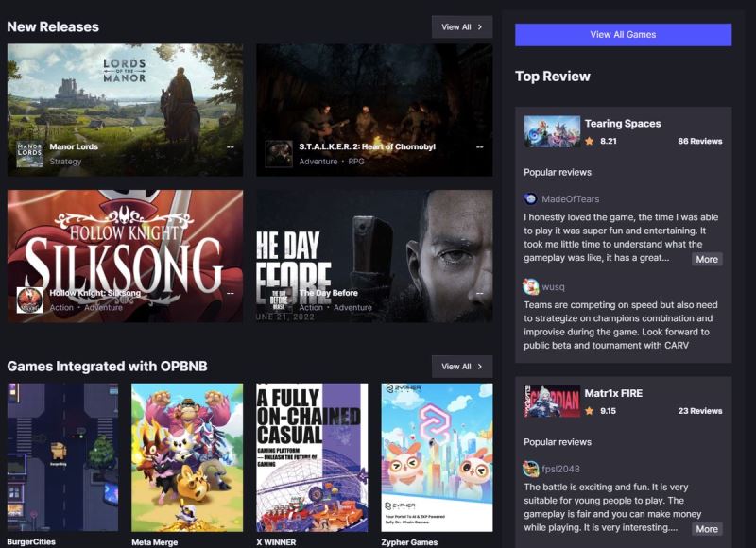The width and height of the screenshot is (756, 548).
Task: Open View All for Games Integrated with OPBNB
Action: click(x=462, y=367)
